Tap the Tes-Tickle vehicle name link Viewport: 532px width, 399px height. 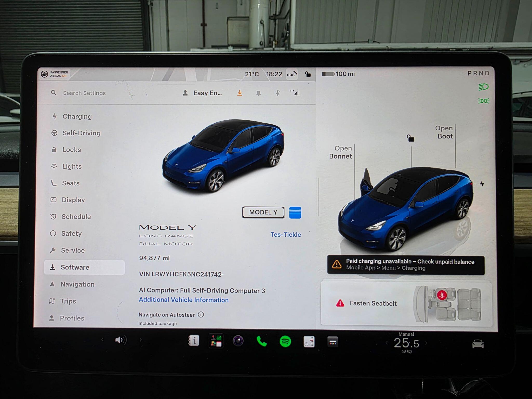coord(286,235)
